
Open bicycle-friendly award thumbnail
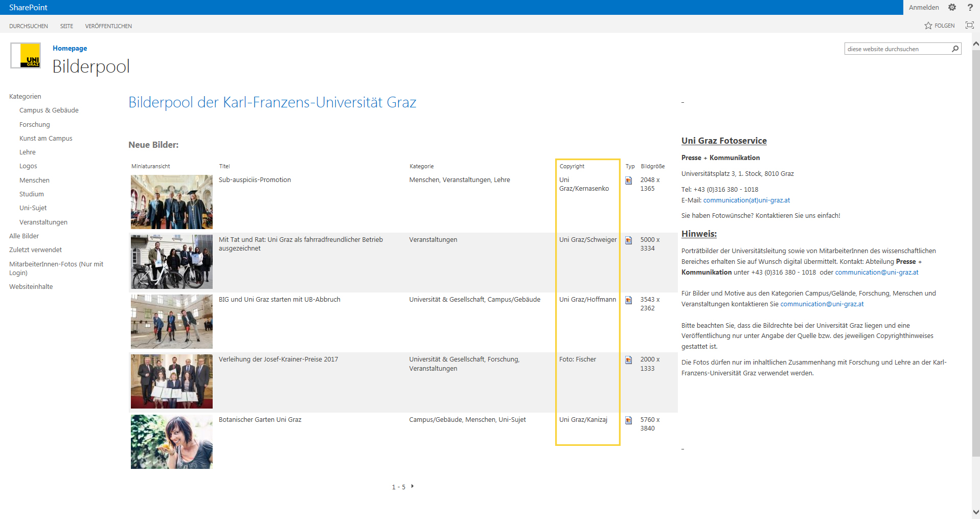point(172,262)
